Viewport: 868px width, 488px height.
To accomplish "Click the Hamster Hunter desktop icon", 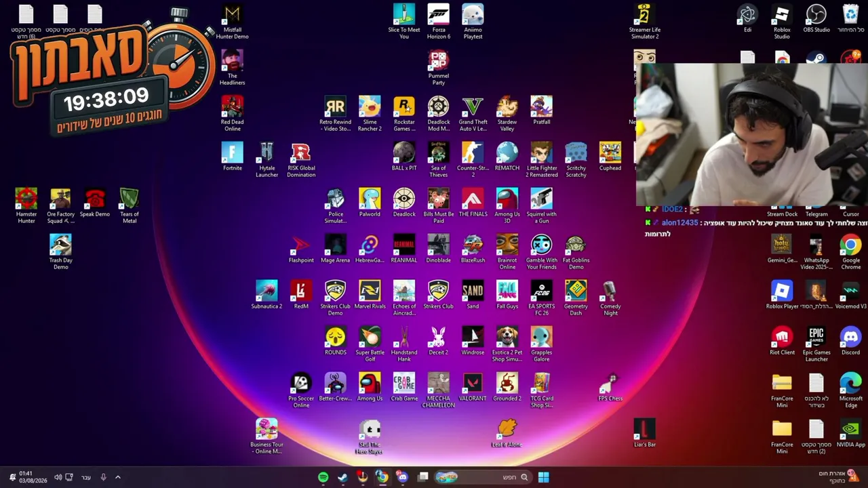I will [x=26, y=206].
